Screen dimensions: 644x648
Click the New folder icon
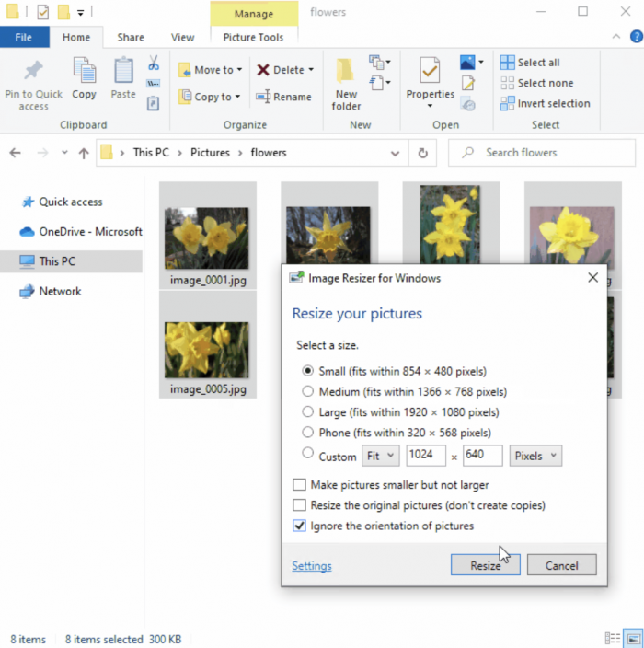(x=346, y=72)
